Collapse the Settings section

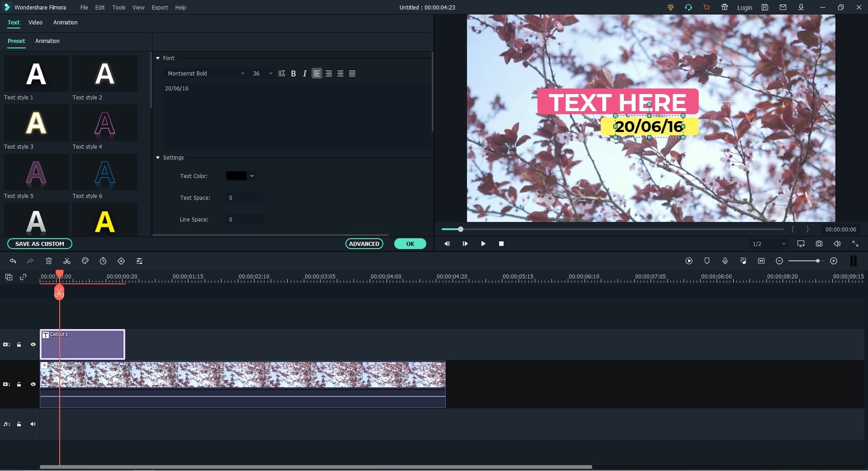point(158,158)
